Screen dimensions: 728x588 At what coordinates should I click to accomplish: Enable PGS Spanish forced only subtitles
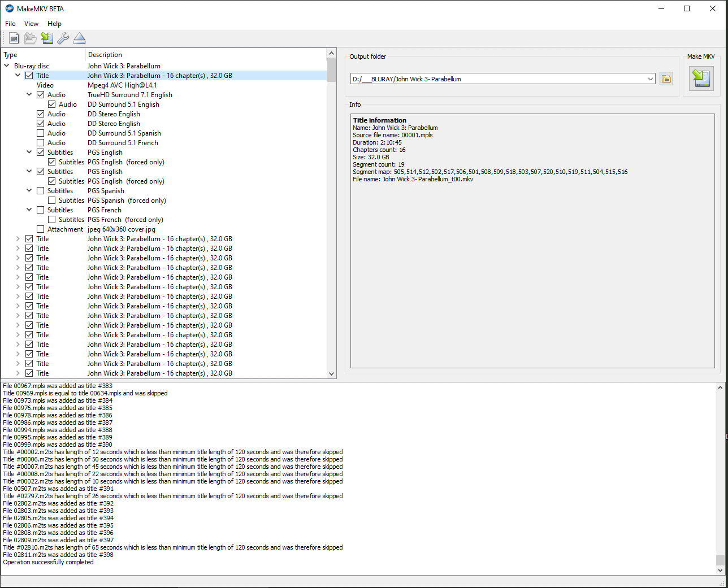pos(52,201)
